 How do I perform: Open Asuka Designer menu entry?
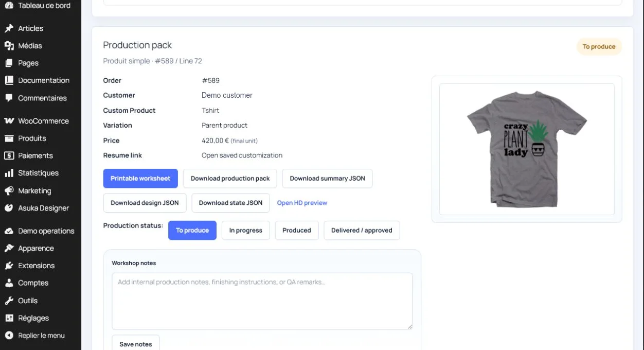(x=43, y=208)
